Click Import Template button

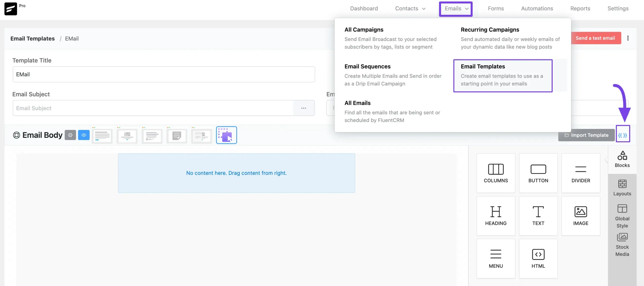[586, 135]
